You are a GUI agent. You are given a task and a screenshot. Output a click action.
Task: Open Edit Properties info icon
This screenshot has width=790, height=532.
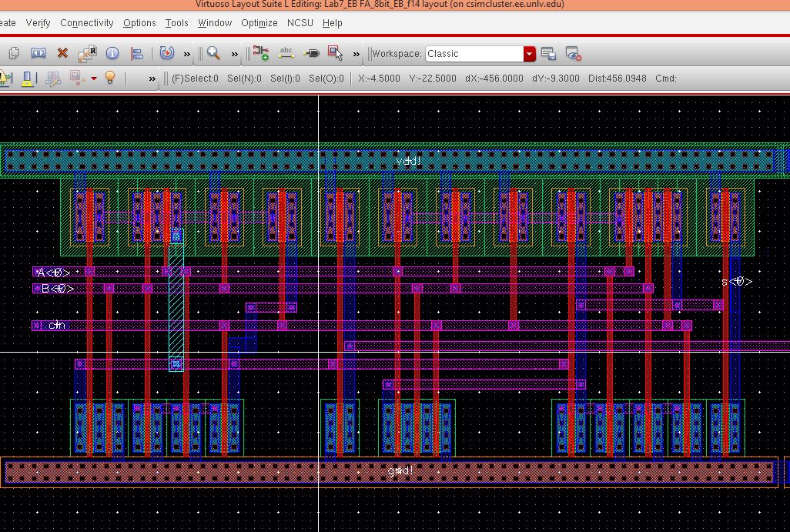click(x=112, y=53)
